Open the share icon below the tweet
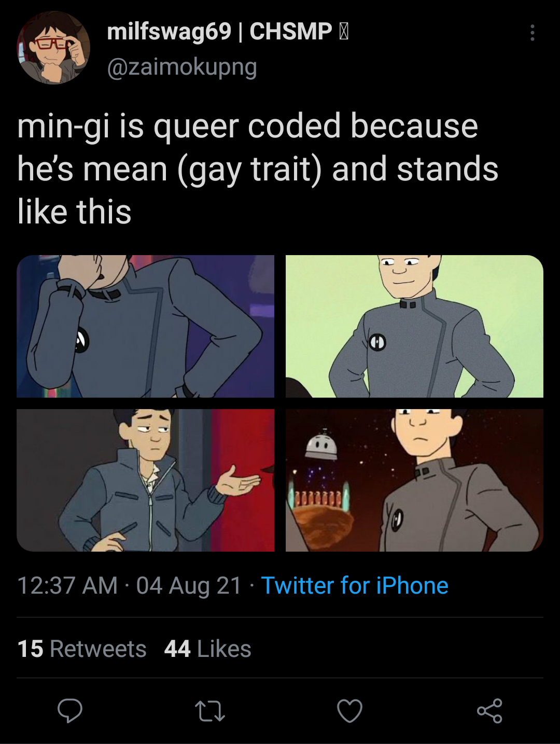Image resolution: width=560 pixels, height=744 pixels. [x=489, y=711]
